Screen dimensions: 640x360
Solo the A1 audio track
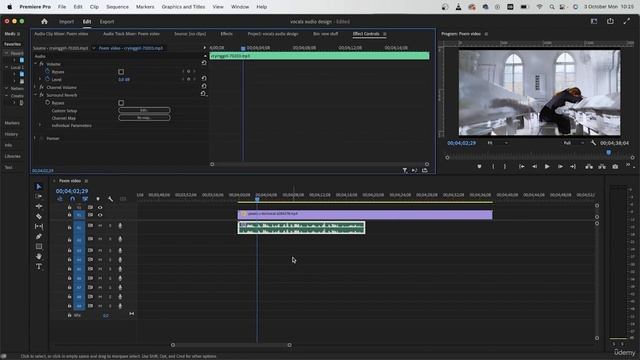(110, 226)
